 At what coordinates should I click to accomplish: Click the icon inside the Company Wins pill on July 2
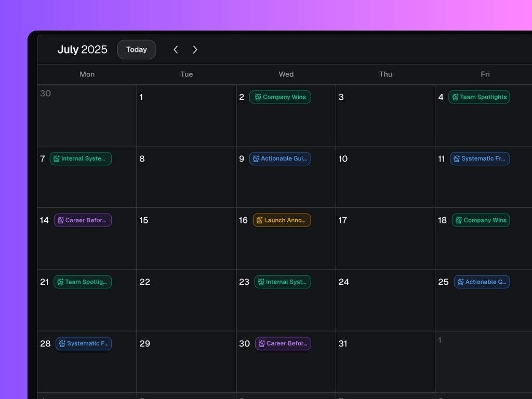[258, 97]
